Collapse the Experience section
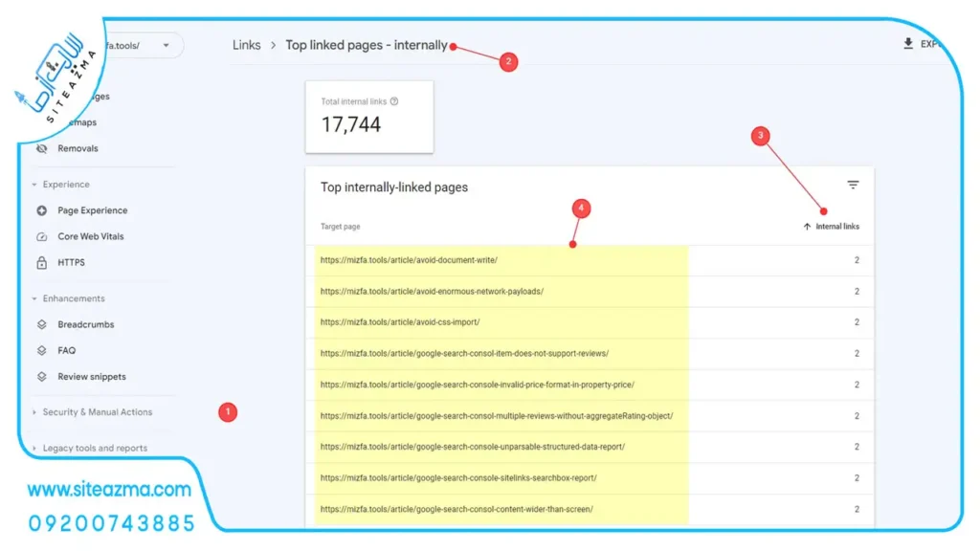 point(34,185)
